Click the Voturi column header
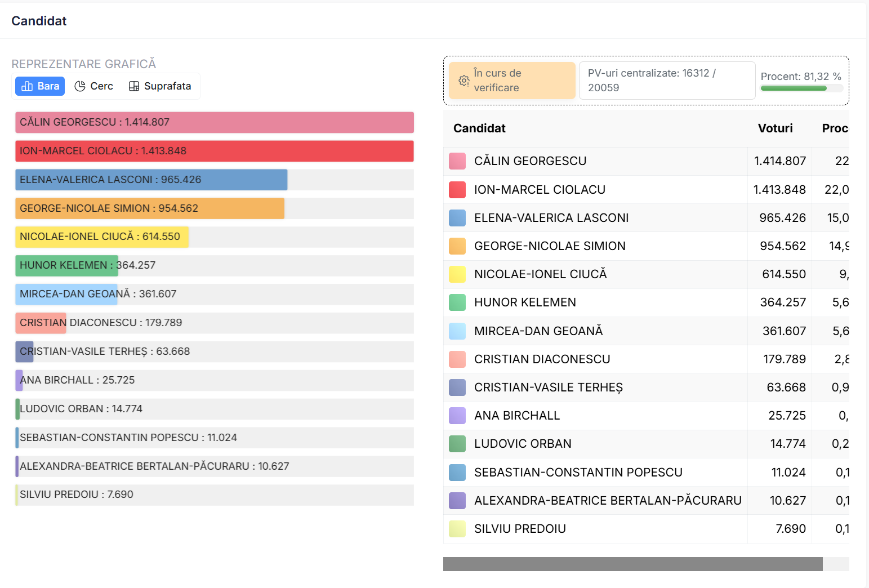The image size is (869, 588). tap(775, 128)
